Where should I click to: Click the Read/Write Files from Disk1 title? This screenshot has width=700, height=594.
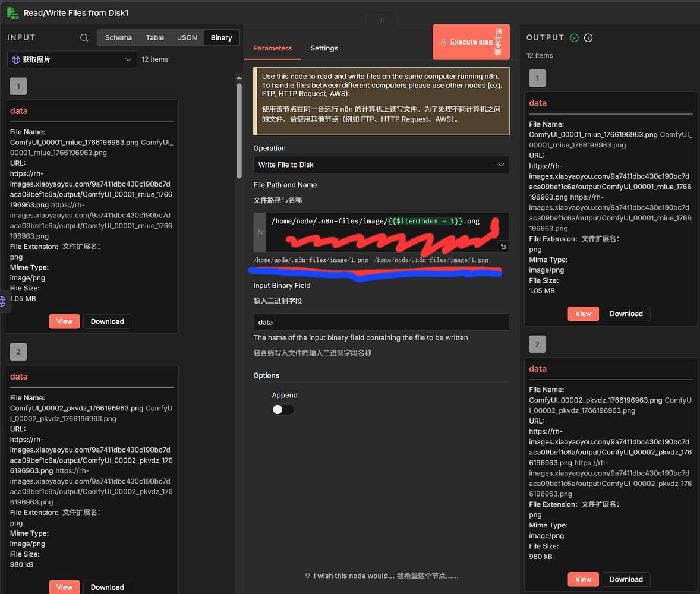(76, 13)
